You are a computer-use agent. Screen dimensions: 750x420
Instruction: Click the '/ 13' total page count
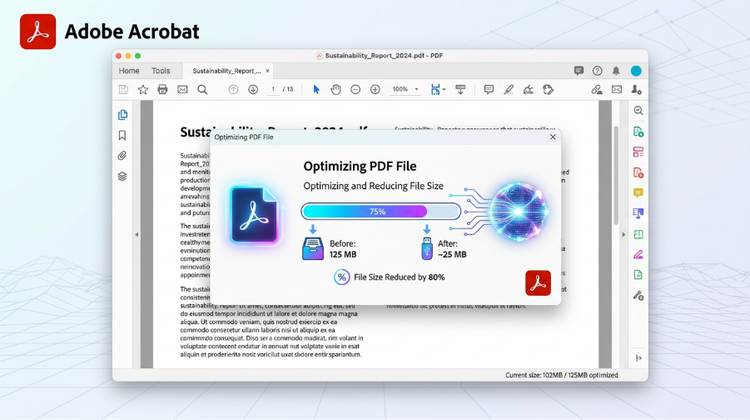click(x=288, y=89)
